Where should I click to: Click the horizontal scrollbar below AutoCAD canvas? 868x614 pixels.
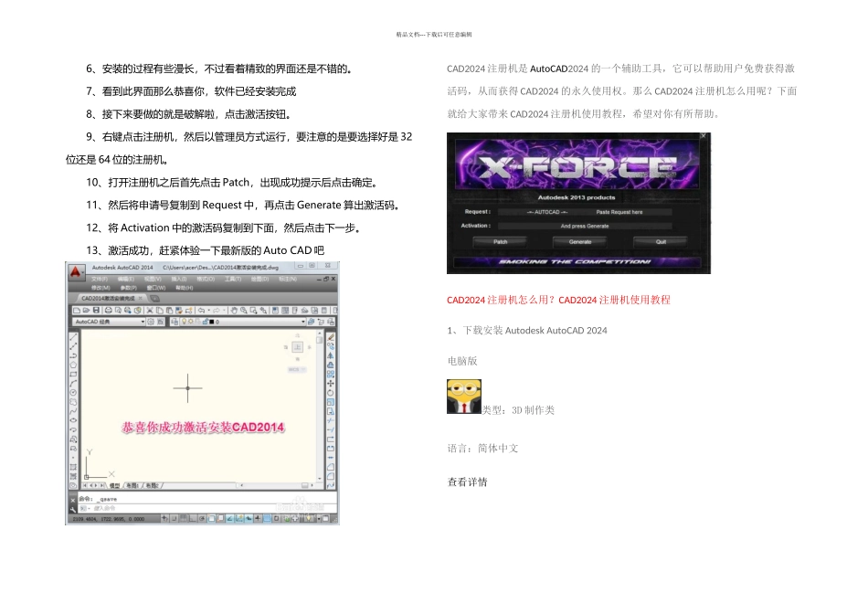click(x=277, y=485)
